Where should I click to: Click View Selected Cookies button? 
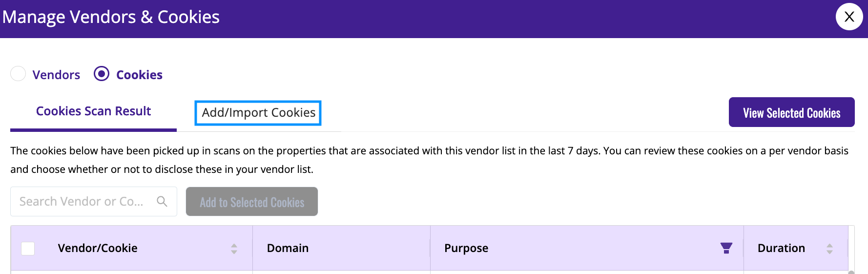coord(791,112)
